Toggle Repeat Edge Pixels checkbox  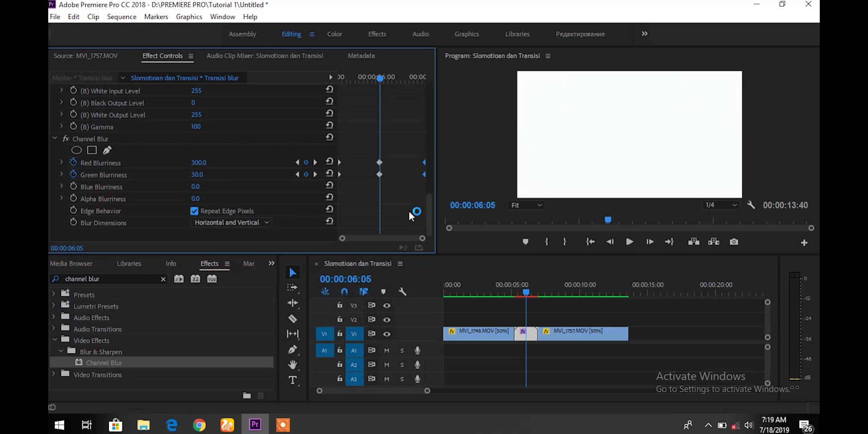click(194, 211)
